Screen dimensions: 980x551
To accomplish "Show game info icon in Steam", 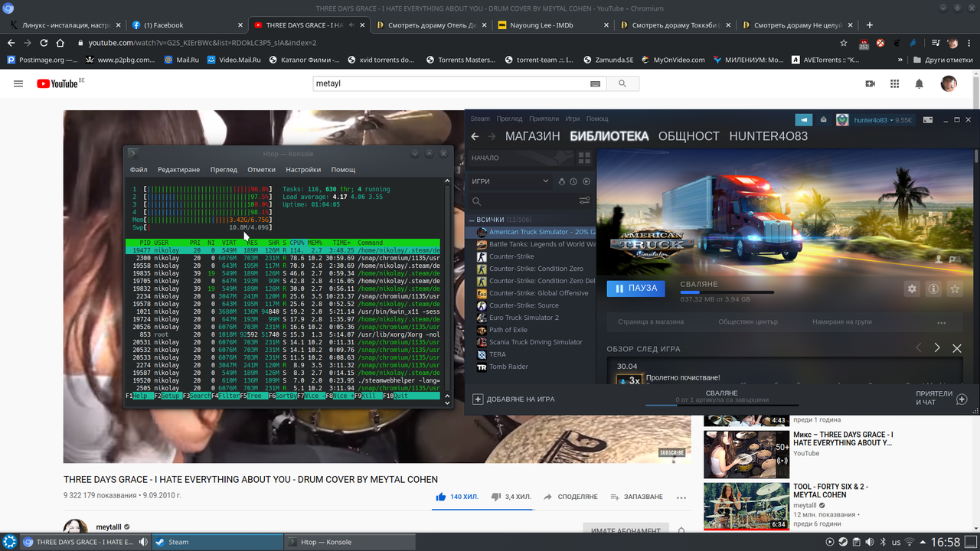I will 933,289.
